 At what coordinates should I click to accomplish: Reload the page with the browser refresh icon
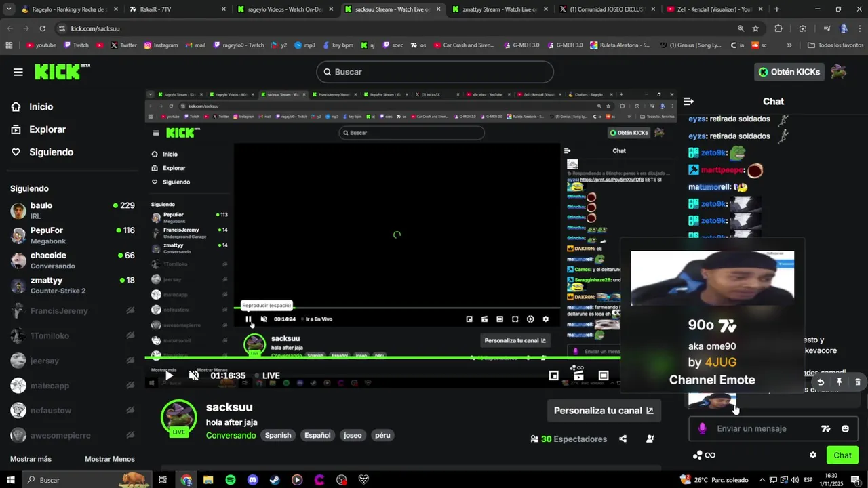coord(42,28)
